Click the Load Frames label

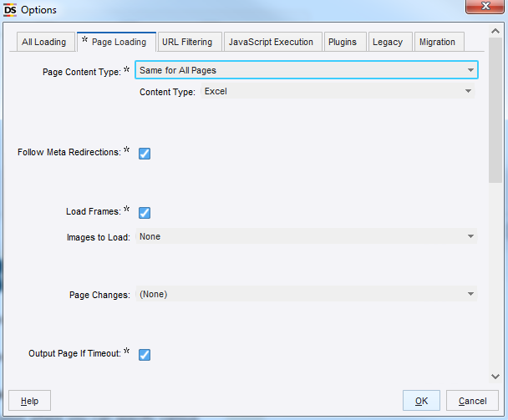94,211
